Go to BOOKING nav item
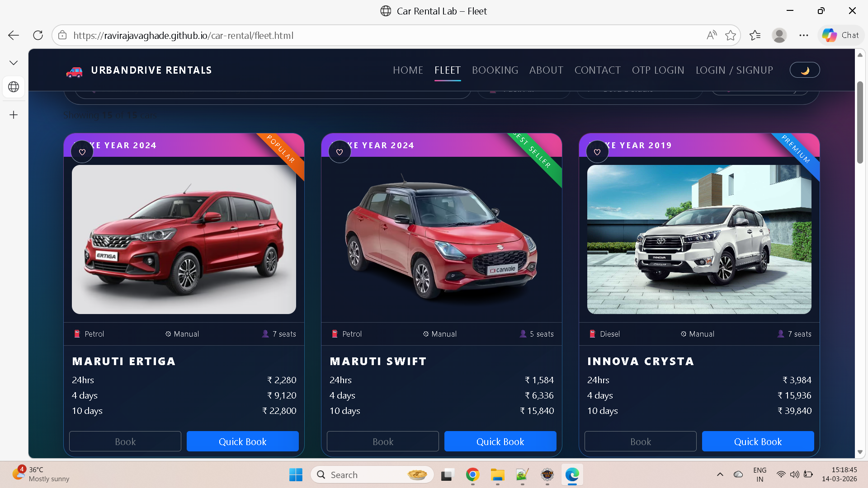The width and height of the screenshot is (868, 488). (x=495, y=70)
